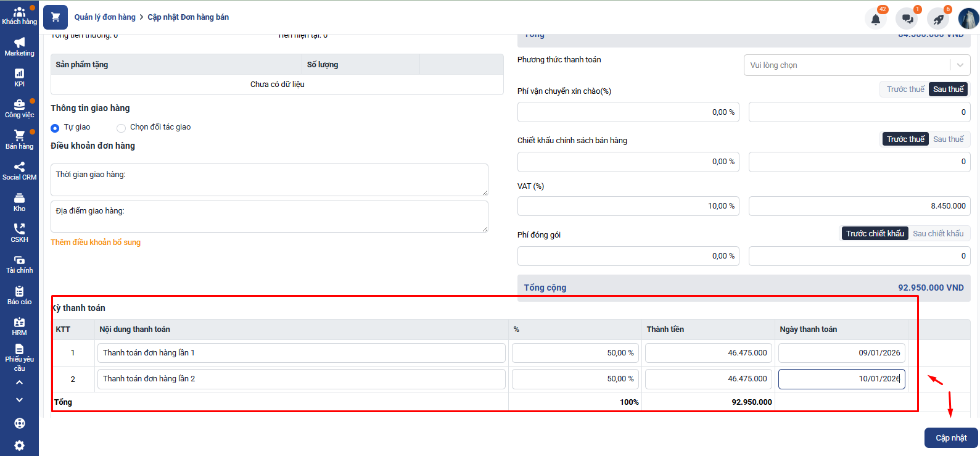Set packing fee to "Sau chiết khấu"

(937, 234)
